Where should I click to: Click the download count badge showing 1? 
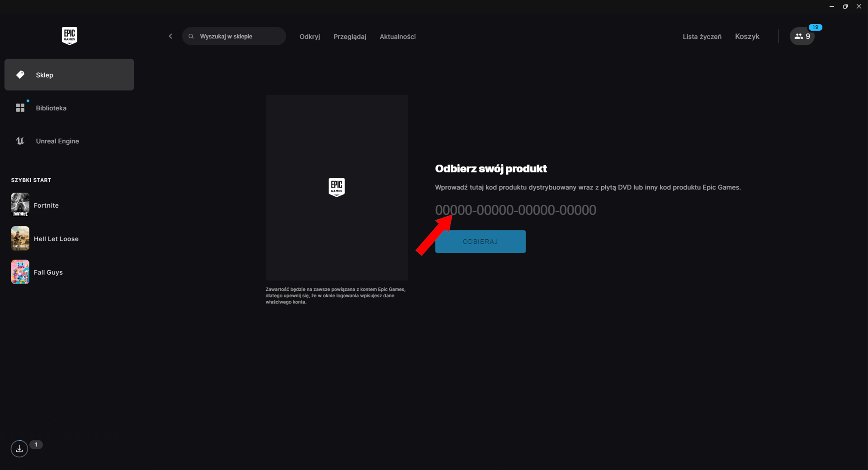[36, 445]
